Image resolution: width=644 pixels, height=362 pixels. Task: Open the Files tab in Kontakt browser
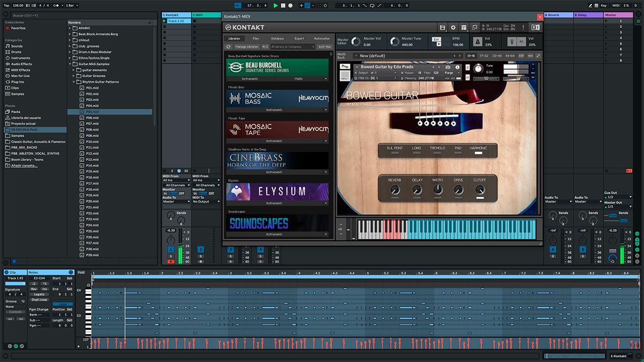[256, 39]
